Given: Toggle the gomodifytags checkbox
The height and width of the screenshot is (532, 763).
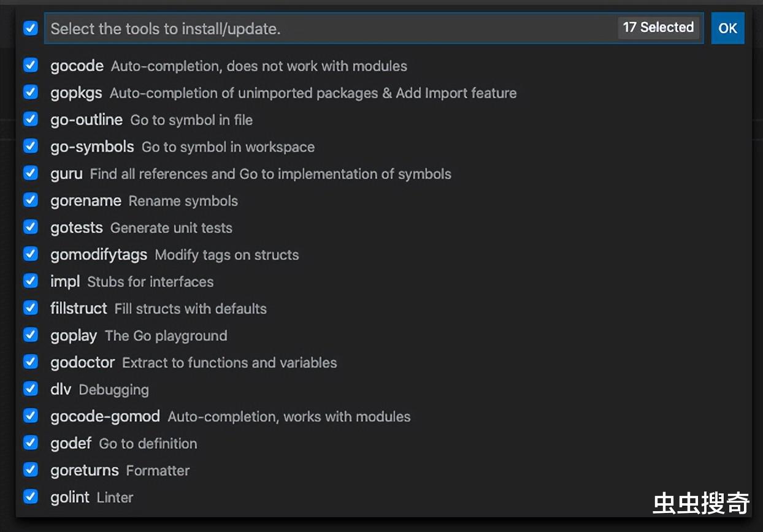Looking at the screenshot, I should pos(31,254).
